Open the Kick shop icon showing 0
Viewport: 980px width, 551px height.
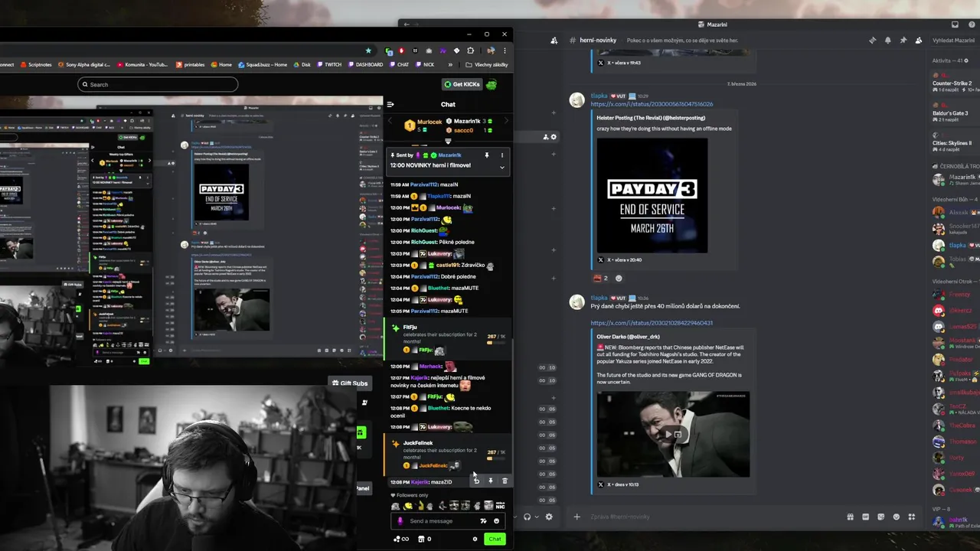click(424, 539)
